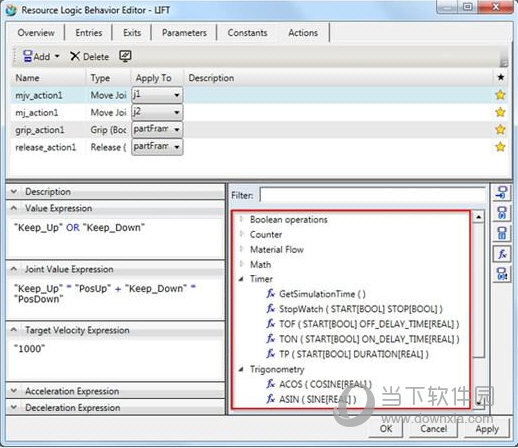Click the Add action icon
The width and height of the screenshot is (518, 448).
[x=28, y=56]
